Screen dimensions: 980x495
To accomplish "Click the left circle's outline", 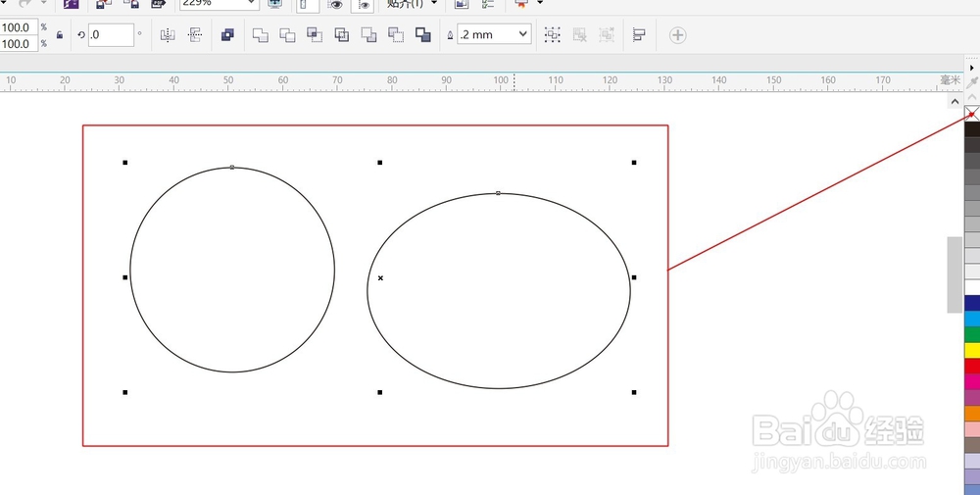I will tap(130, 270).
